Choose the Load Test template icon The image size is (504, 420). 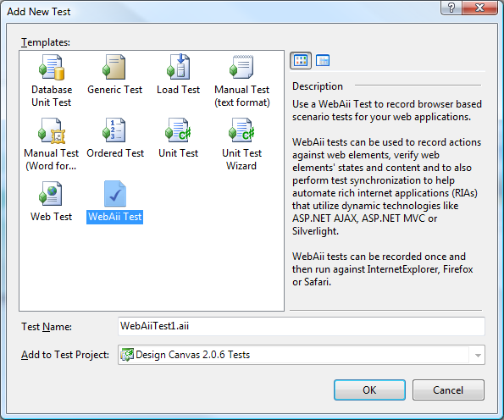coord(179,67)
